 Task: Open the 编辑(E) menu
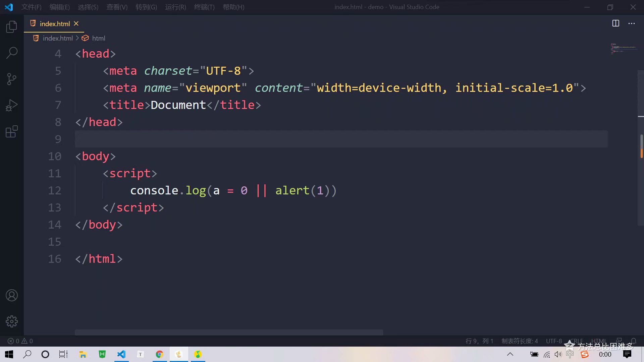point(60,7)
